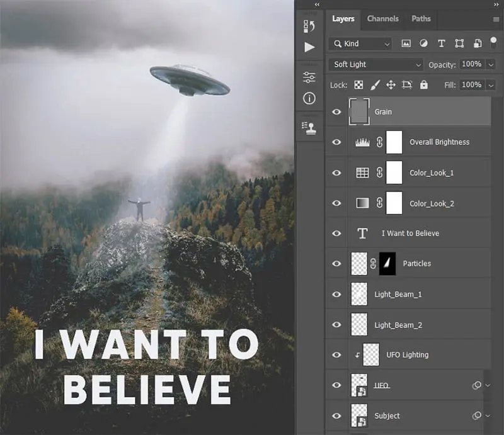Hide the Grain layer

click(336, 112)
